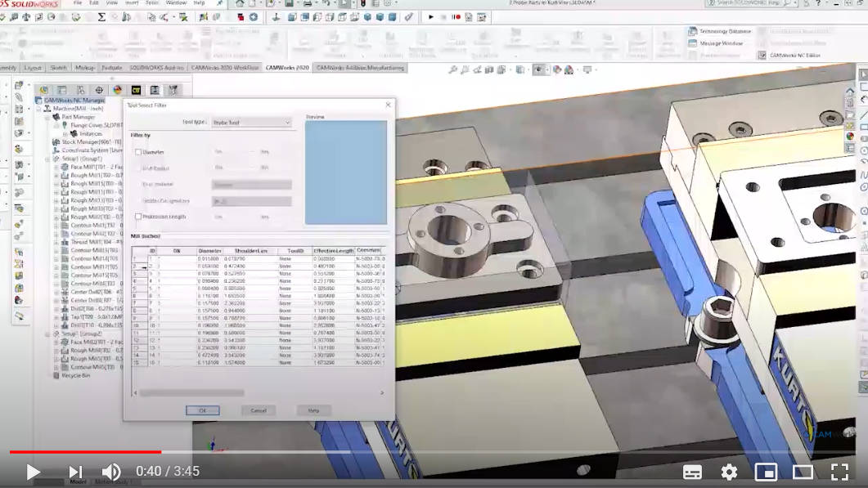Enable the Protrusion Length filter checkbox
This screenshot has width=868, height=488.
[138, 217]
